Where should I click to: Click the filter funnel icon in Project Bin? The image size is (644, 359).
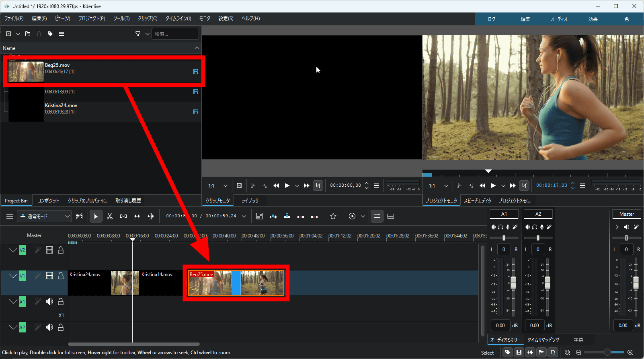(x=138, y=34)
